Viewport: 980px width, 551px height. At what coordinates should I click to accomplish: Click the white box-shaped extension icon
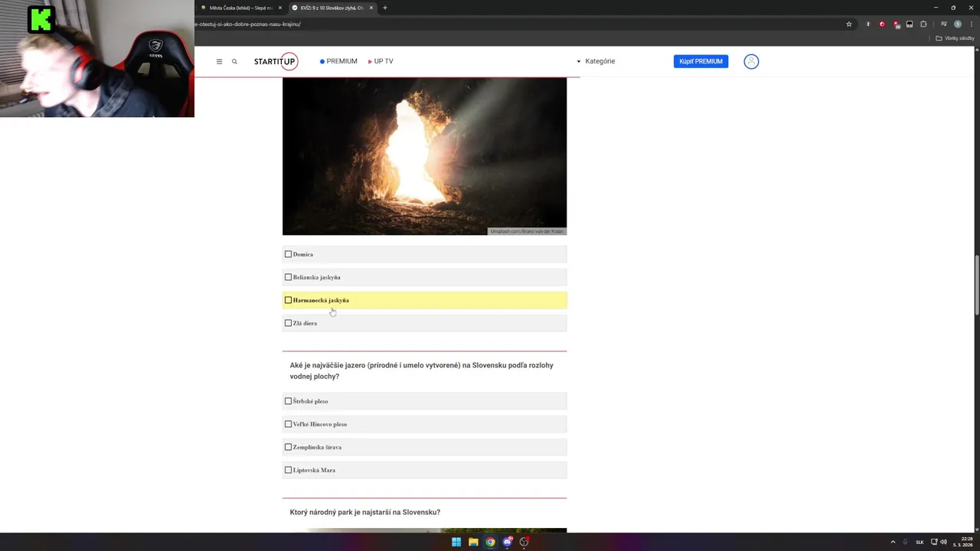[910, 24]
